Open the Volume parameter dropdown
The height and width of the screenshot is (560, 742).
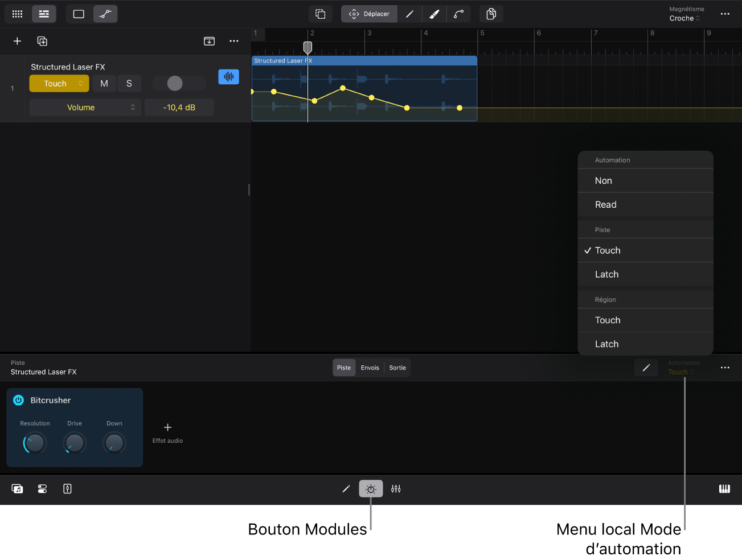84,107
